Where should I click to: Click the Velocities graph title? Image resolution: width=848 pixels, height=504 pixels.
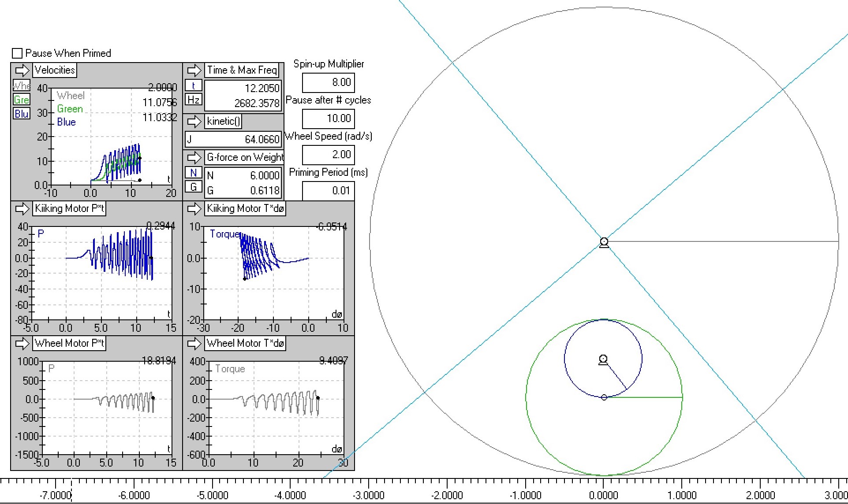55,70
